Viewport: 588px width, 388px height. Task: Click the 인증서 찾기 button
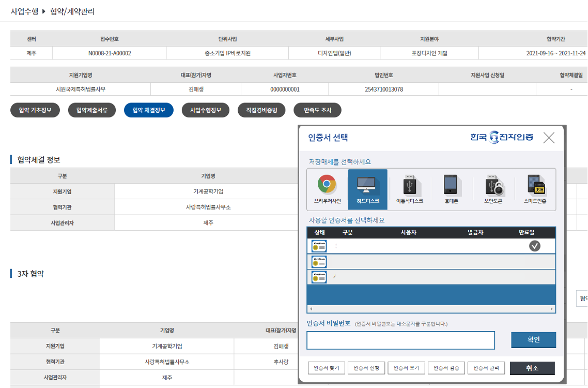[326, 368]
